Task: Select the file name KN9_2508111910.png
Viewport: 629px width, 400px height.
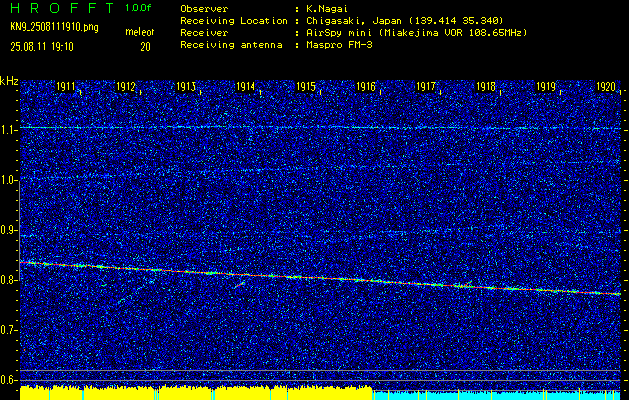Action: tap(54, 27)
